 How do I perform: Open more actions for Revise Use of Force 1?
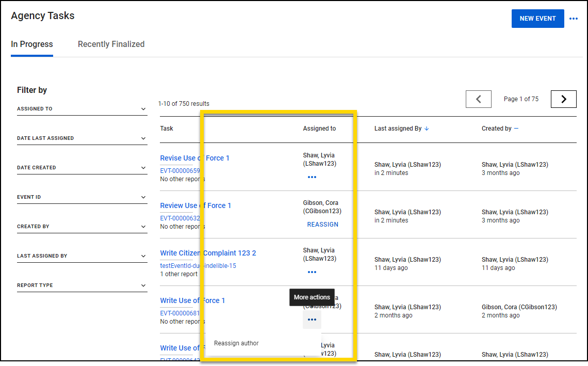312,177
